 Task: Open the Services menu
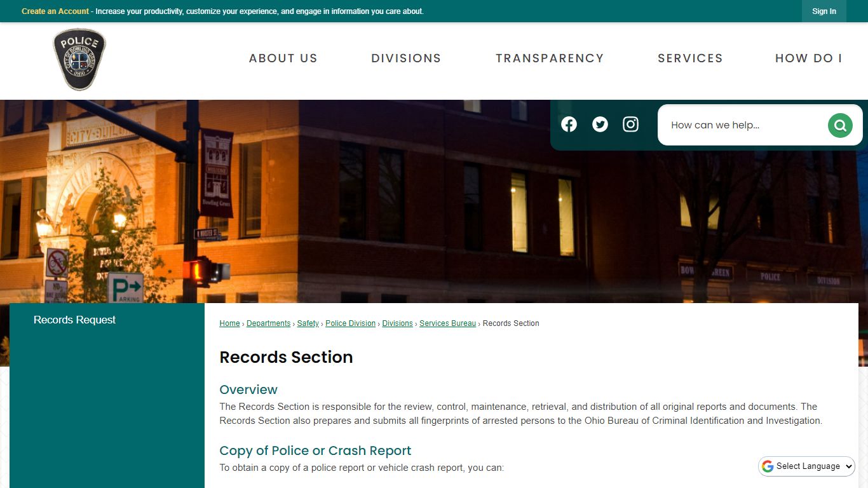coord(690,58)
